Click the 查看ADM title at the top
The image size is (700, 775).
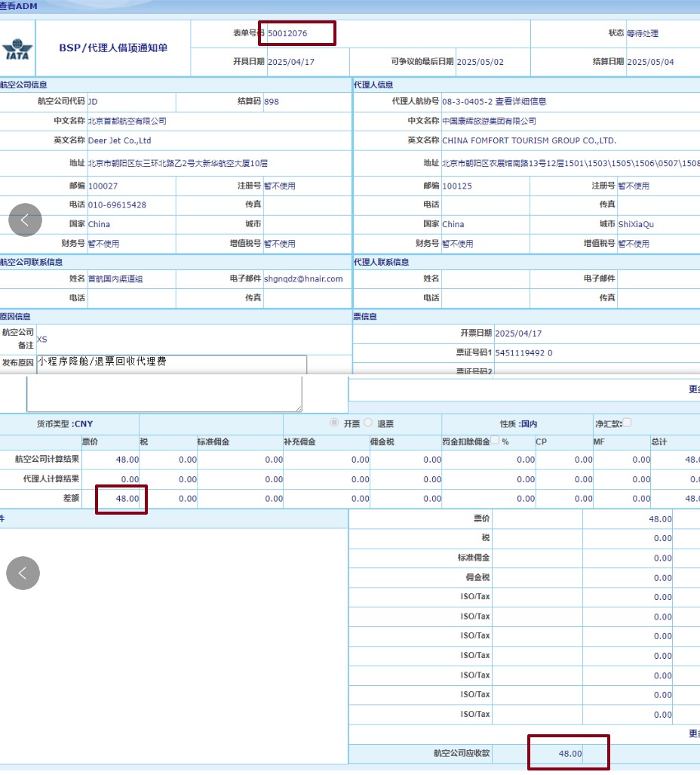(x=18, y=6)
